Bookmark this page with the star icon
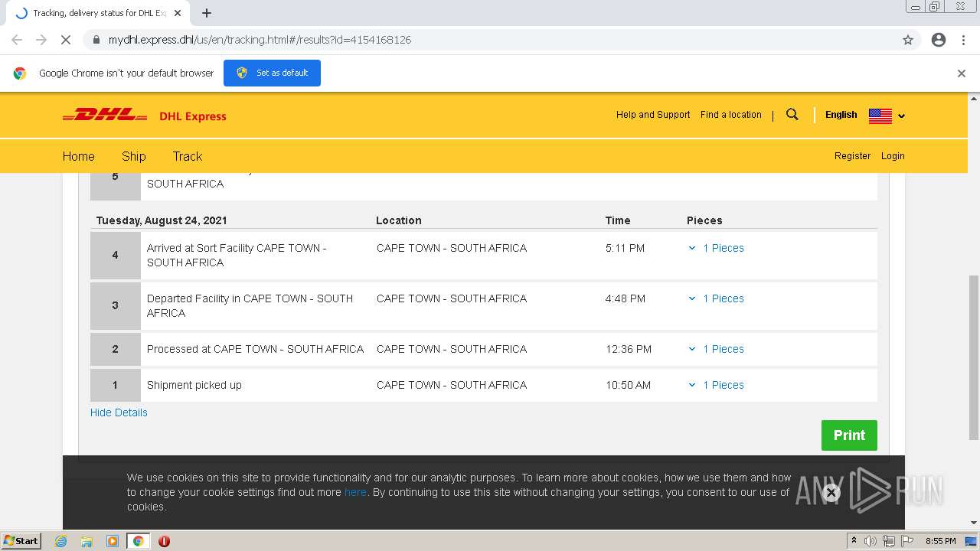Screen dimensions: 980x551 [908, 40]
